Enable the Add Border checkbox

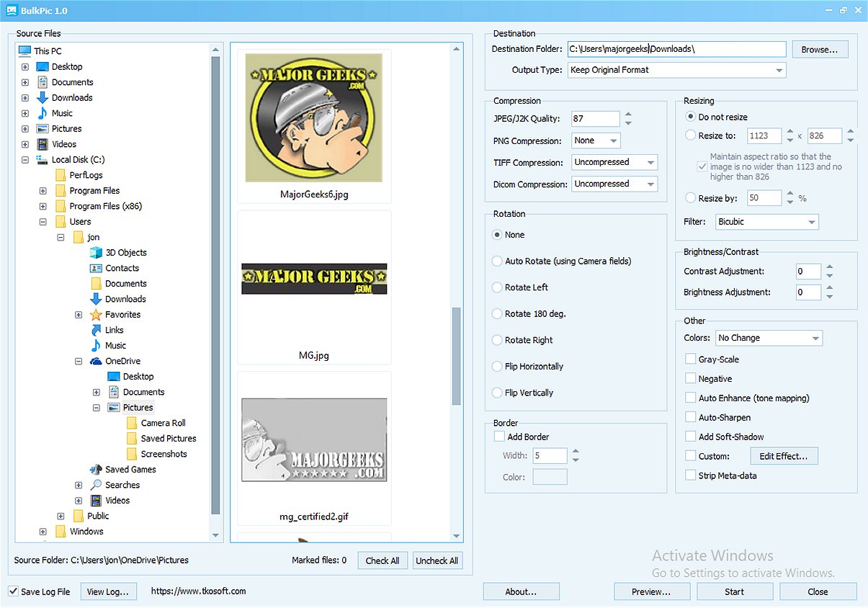pos(499,437)
